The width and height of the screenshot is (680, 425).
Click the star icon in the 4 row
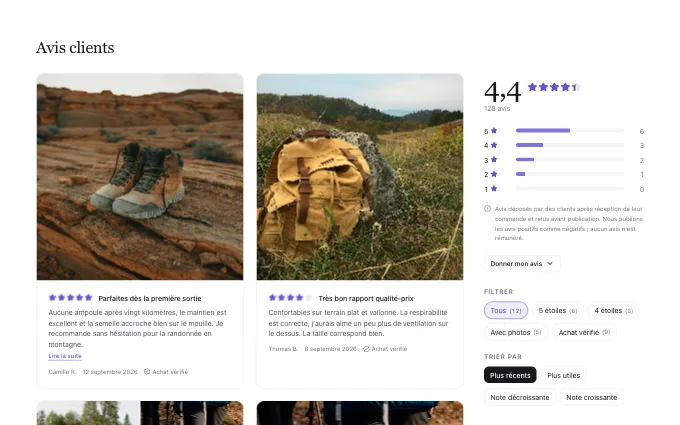click(x=494, y=145)
